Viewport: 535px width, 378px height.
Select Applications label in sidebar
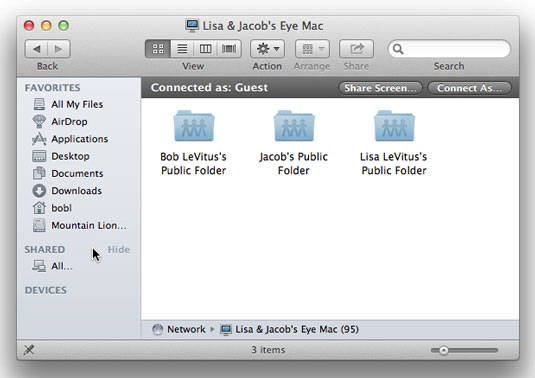[x=79, y=139]
